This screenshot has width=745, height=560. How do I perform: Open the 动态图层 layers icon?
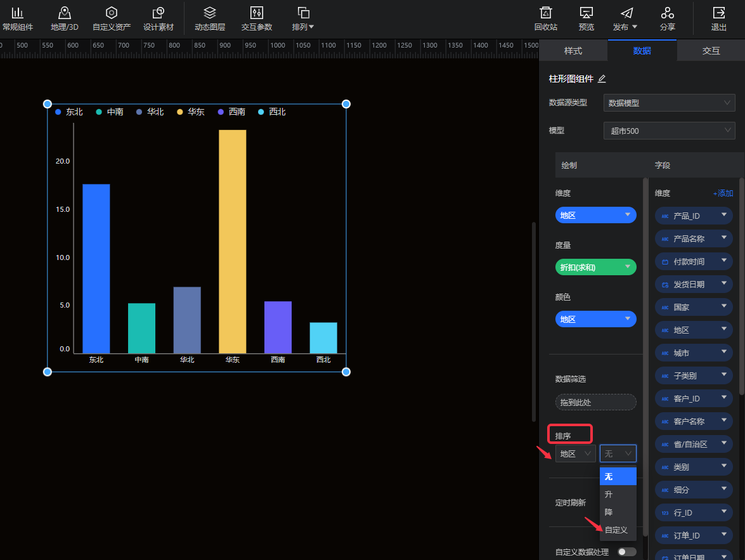click(210, 13)
